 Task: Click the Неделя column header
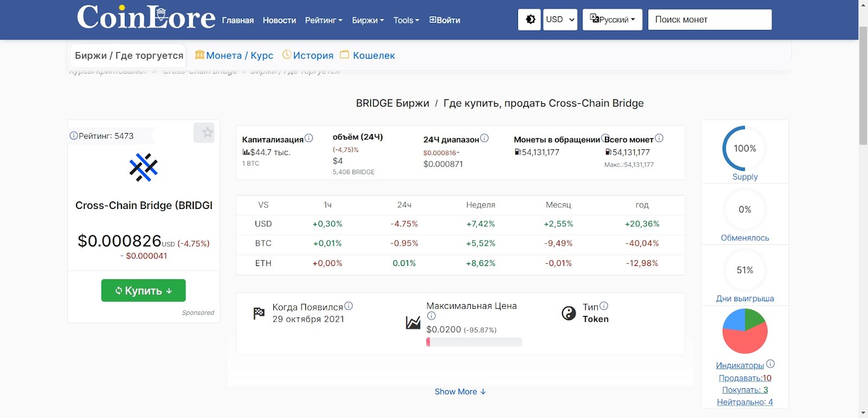pos(481,205)
